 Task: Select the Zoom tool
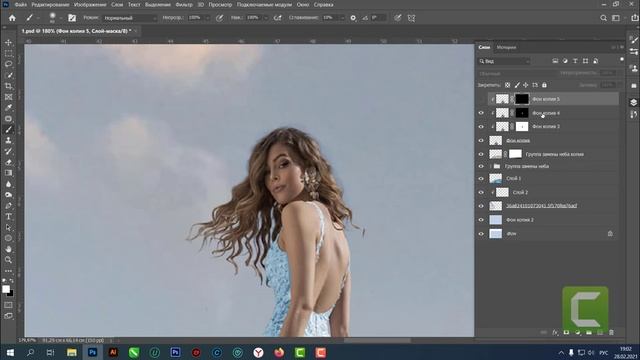tap(8, 260)
